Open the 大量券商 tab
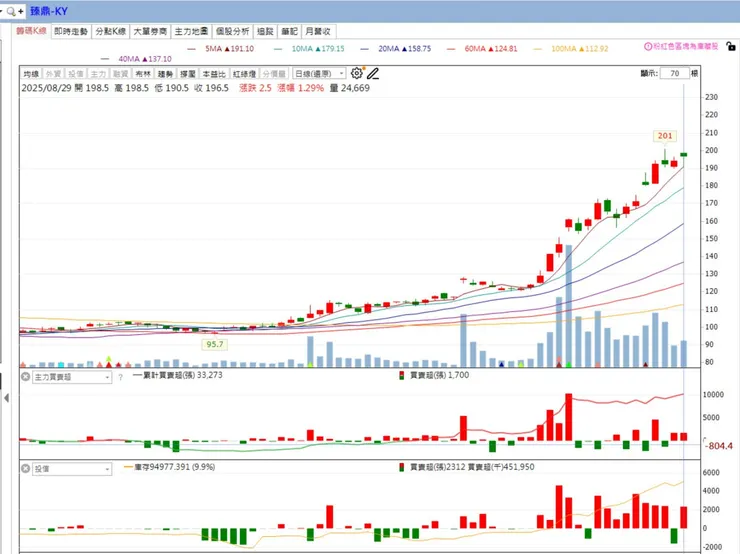 (150, 31)
